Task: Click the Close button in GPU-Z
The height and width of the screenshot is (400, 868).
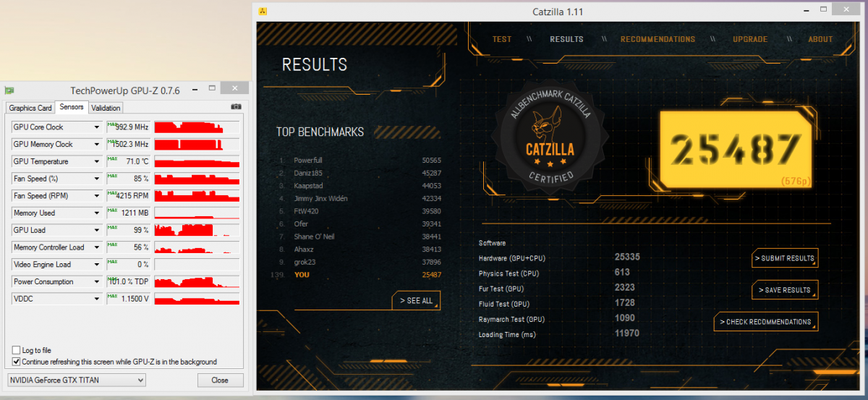Action: click(220, 380)
